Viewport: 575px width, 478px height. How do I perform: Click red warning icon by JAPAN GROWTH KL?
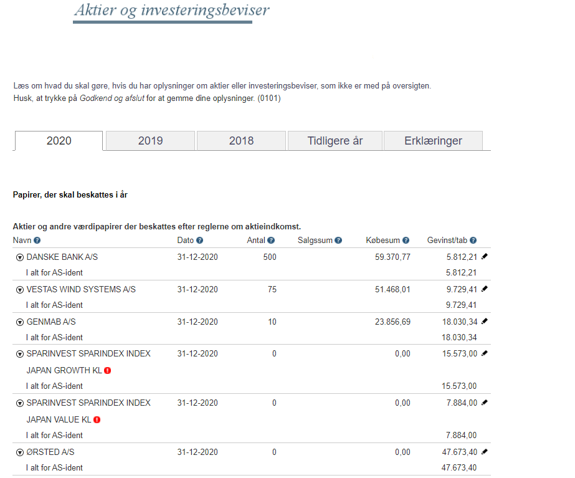(107, 371)
